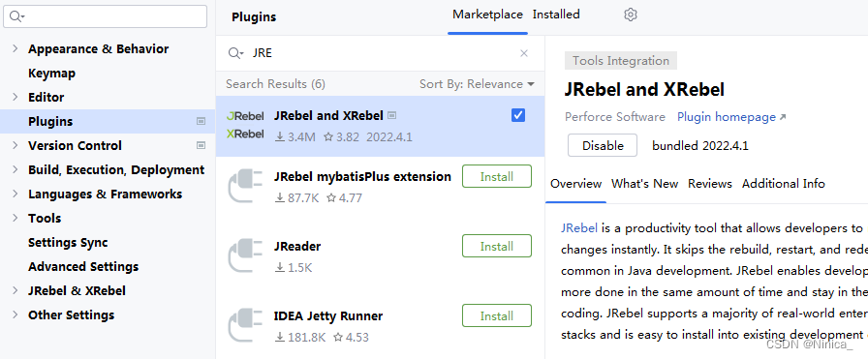Click the JReader plugin plug icon
The width and height of the screenshot is (868, 359).
(x=245, y=255)
